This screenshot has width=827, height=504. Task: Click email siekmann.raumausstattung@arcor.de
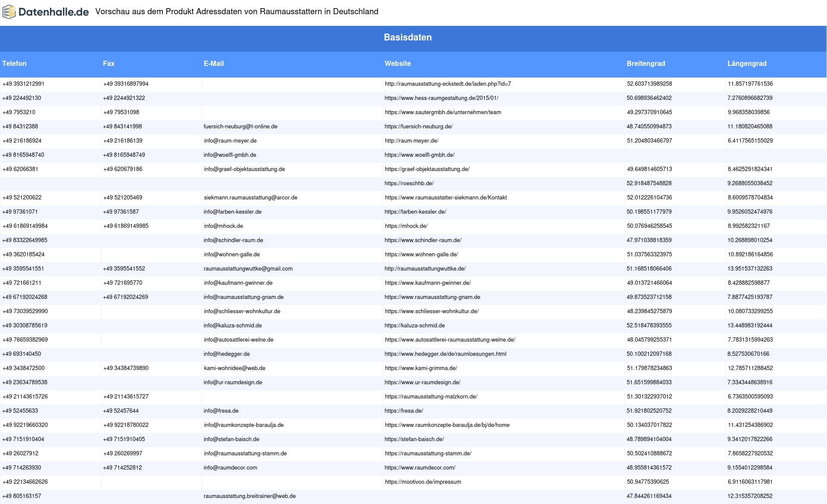point(251,198)
